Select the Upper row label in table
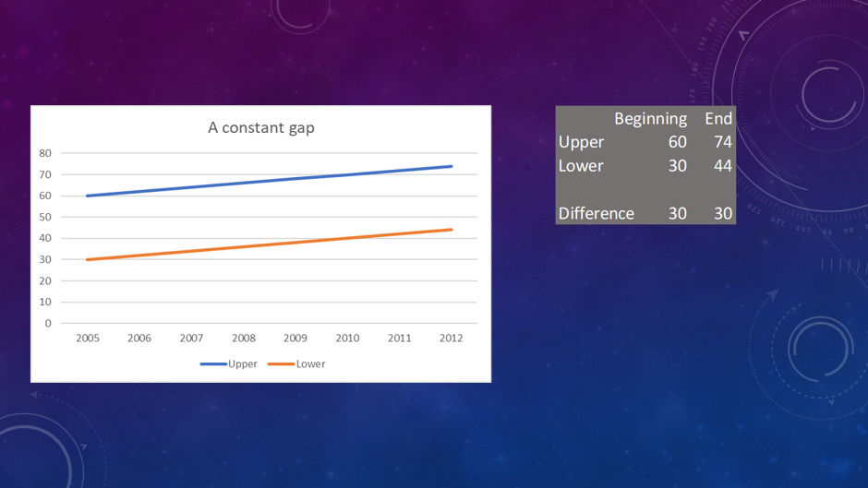Viewport: 868px width, 488px height. pyautogui.click(x=581, y=143)
